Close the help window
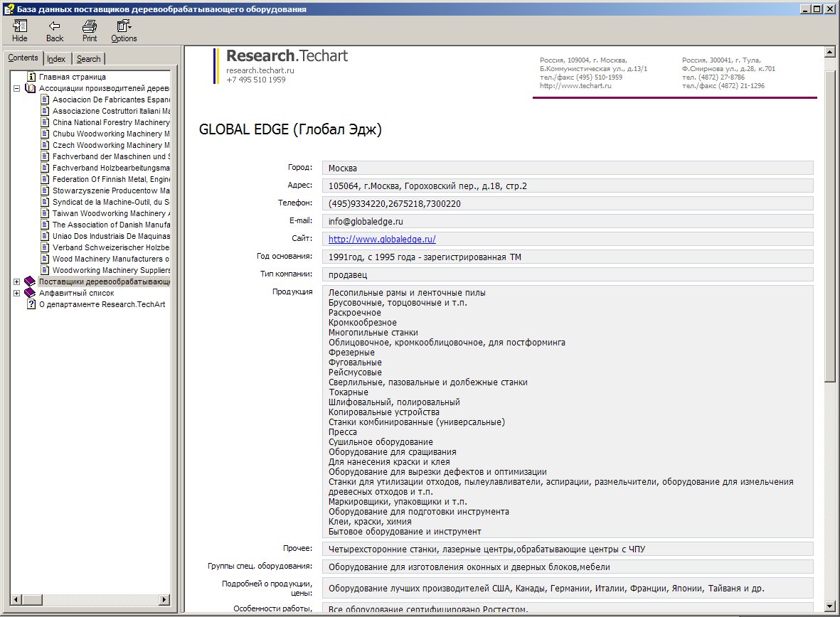This screenshot has width=840, height=617. [x=829, y=9]
